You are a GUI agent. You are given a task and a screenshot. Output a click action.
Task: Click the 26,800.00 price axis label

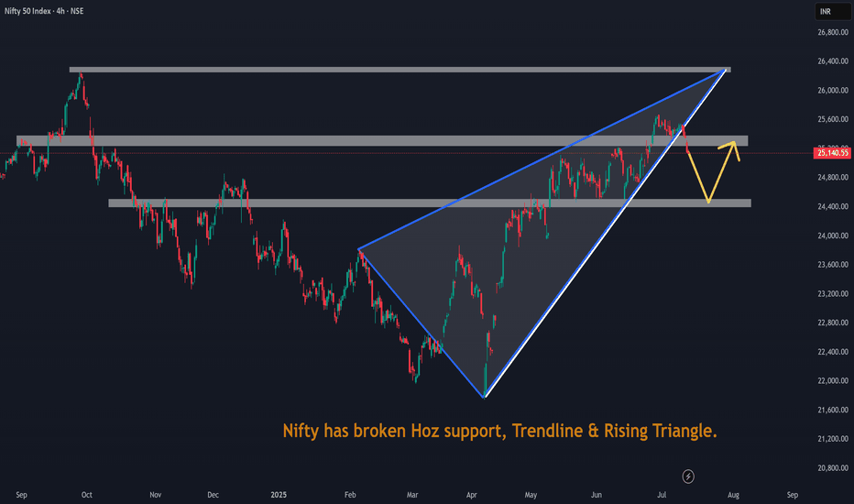pyautogui.click(x=833, y=33)
